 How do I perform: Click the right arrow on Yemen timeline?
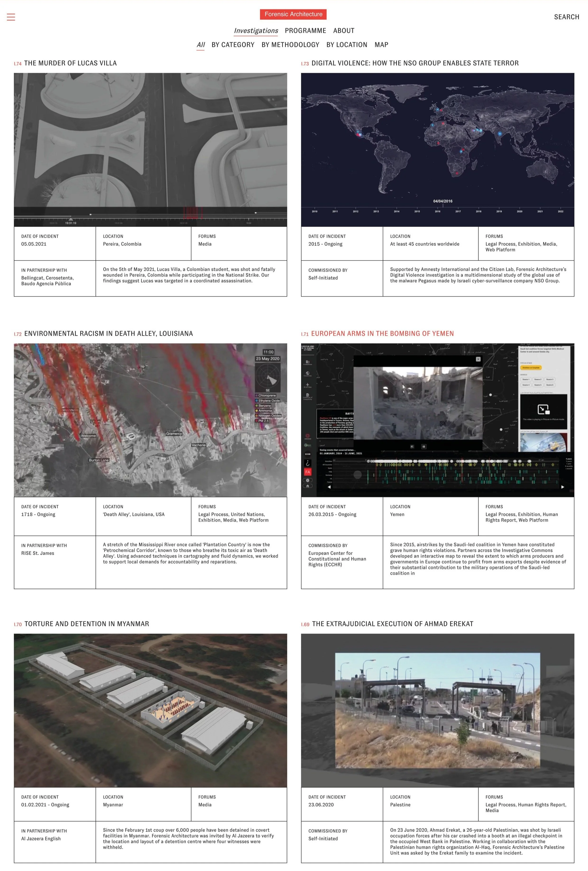562,487
